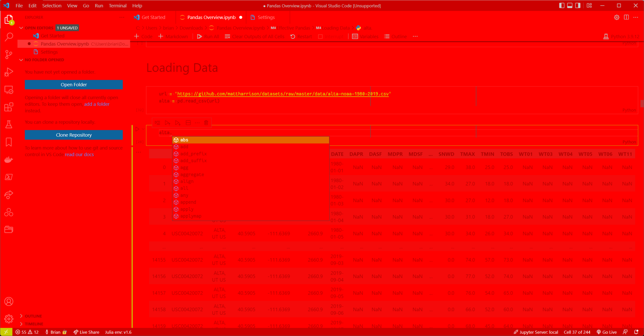Open the remote window status bar button
The height and width of the screenshot is (336, 644).
tap(6, 332)
